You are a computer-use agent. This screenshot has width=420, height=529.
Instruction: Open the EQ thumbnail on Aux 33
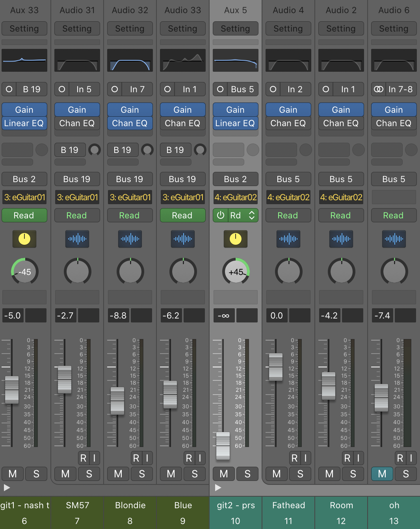(24, 60)
